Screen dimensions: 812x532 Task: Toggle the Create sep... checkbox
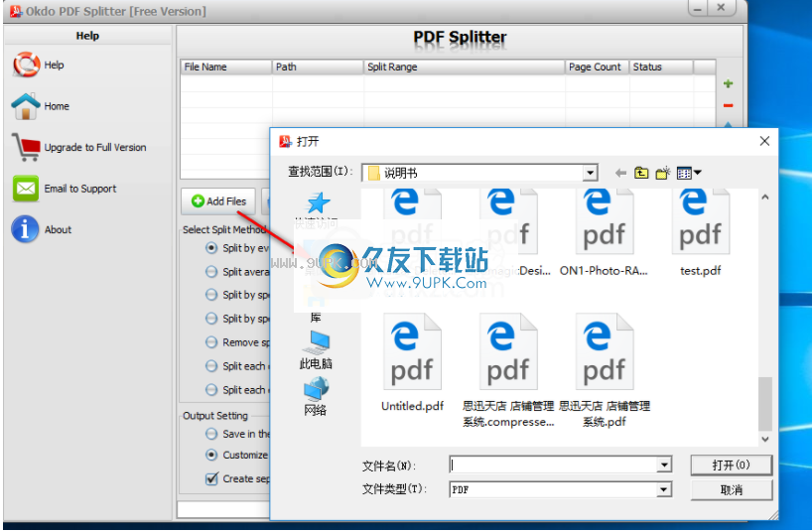point(211,478)
